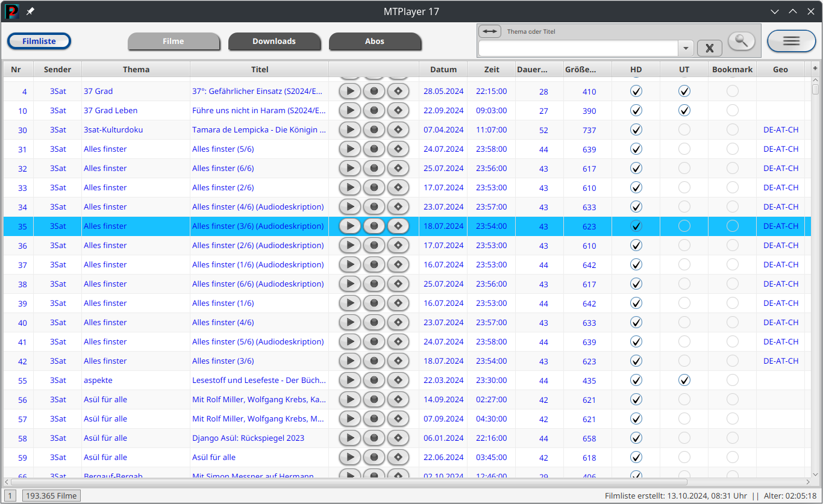Click the magnifier search button

click(x=741, y=41)
